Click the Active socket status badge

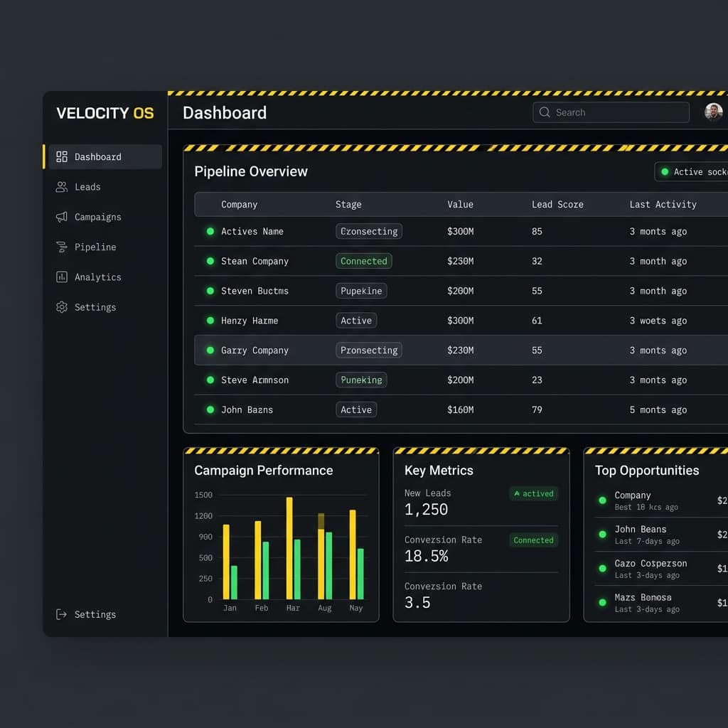point(692,172)
